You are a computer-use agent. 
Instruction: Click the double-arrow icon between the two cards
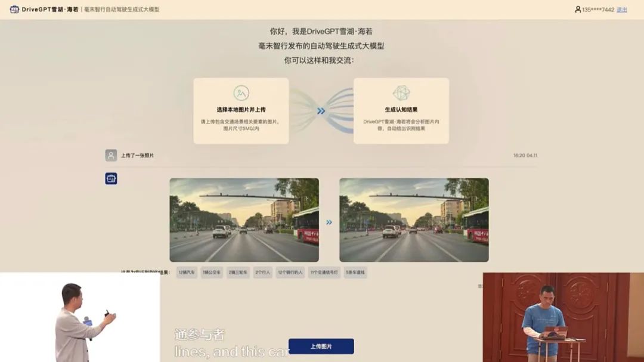[321, 111]
